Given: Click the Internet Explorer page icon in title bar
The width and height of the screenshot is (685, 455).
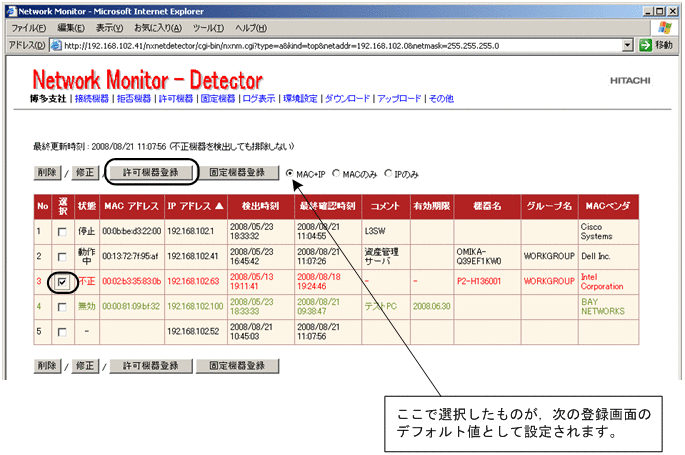Looking at the screenshot, I should 11,11.
